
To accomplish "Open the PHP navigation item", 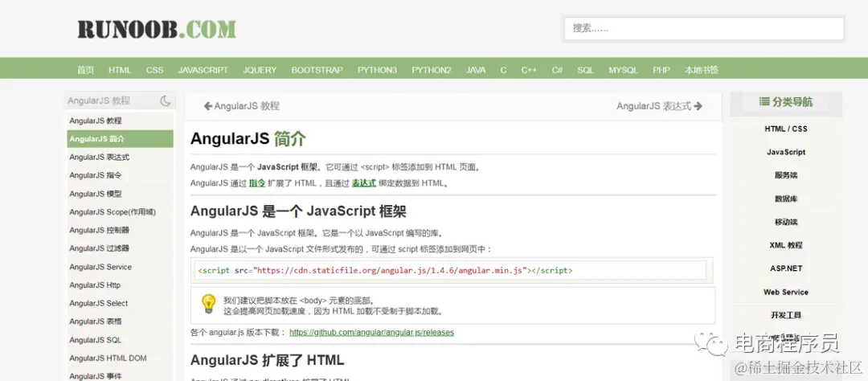I will tap(661, 70).
